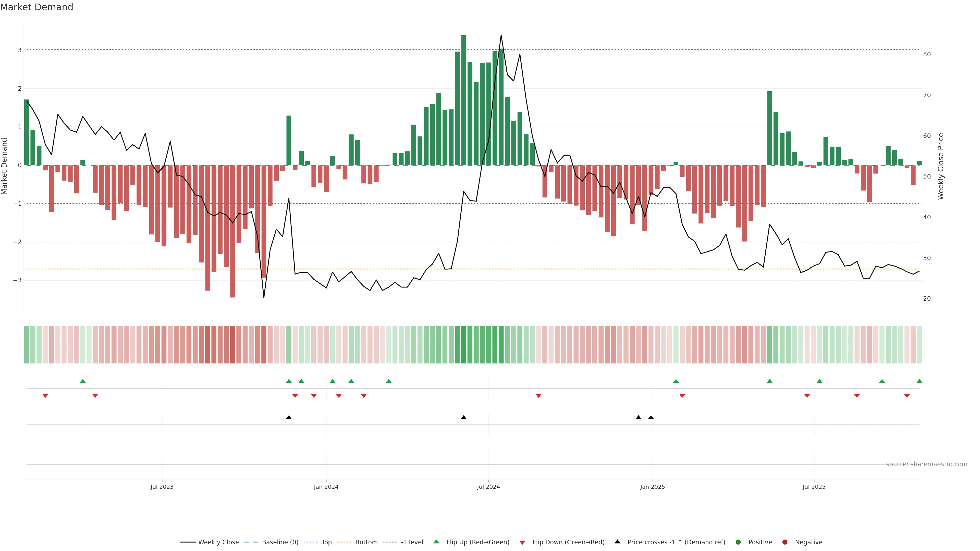Image resolution: width=980 pixels, height=551 pixels.
Task: Click the leftmost green heatmap strip cell
Action: [x=27, y=345]
